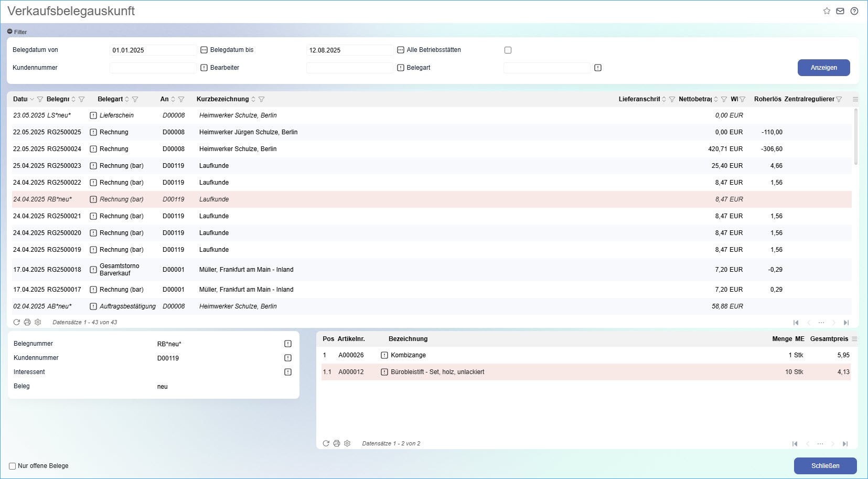868x479 pixels.
Task: Open filter for the An column
Action: tap(181, 99)
